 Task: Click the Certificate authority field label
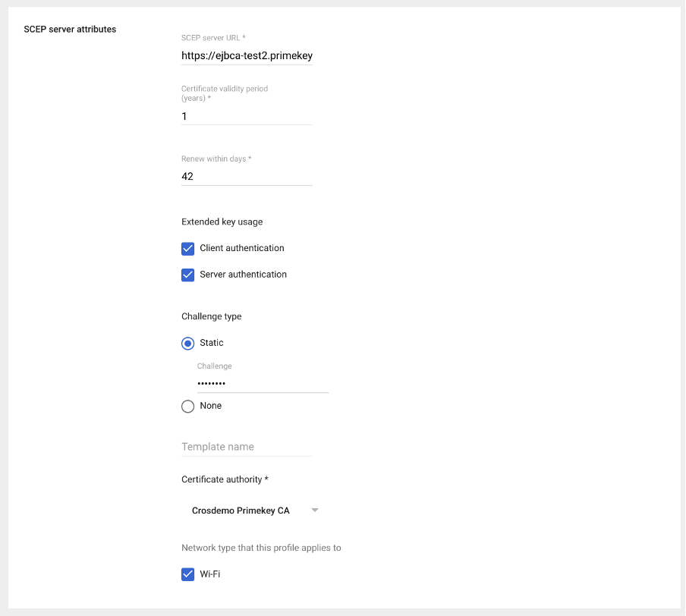click(x=225, y=479)
